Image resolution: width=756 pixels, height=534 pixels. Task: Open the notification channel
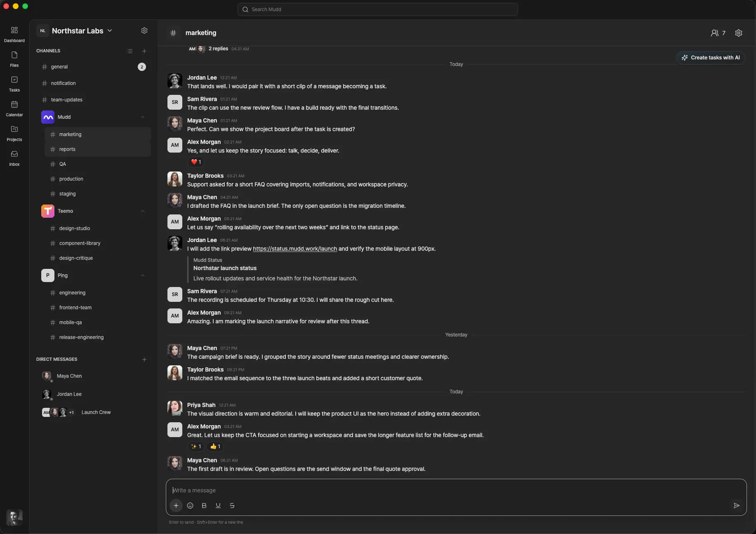pyautogui.click(x=94, y=83)
